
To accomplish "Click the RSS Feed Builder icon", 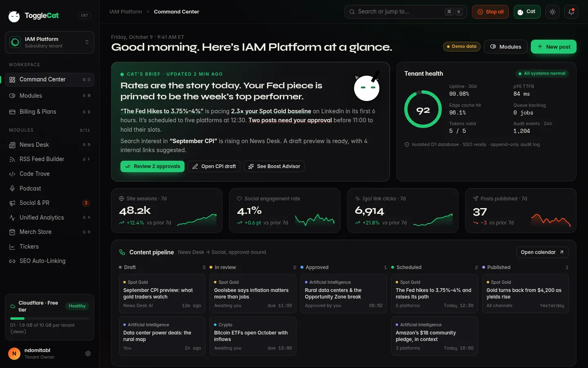I will click(x=12, y=159).
